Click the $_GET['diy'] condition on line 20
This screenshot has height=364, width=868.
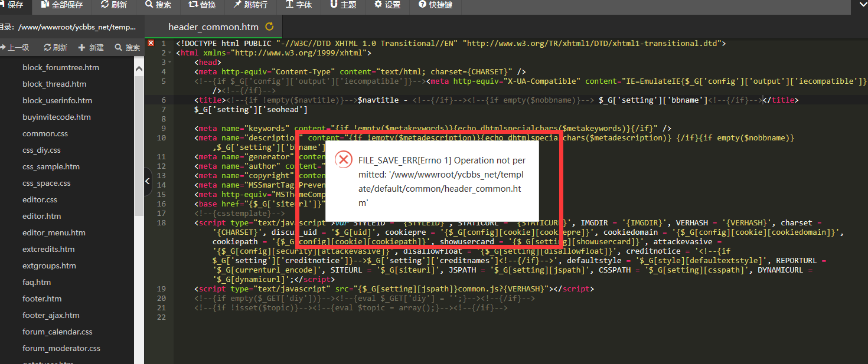pos(364,298)
